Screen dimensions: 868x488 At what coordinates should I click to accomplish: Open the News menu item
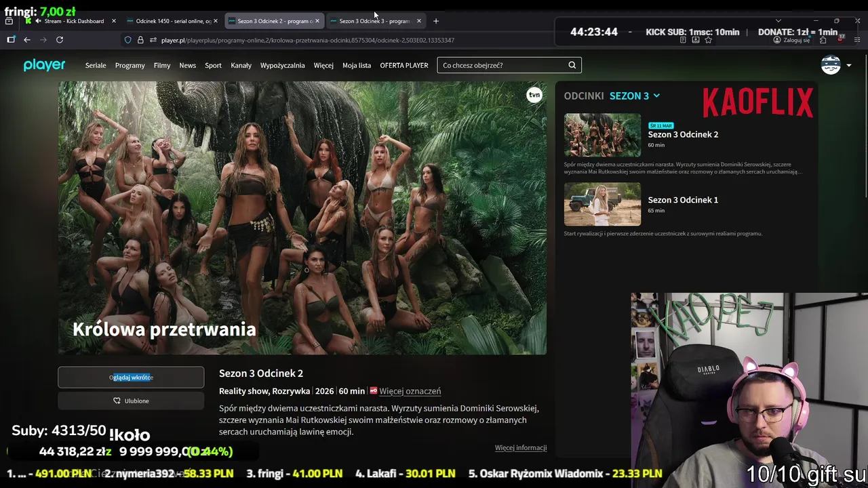(188, 65)
